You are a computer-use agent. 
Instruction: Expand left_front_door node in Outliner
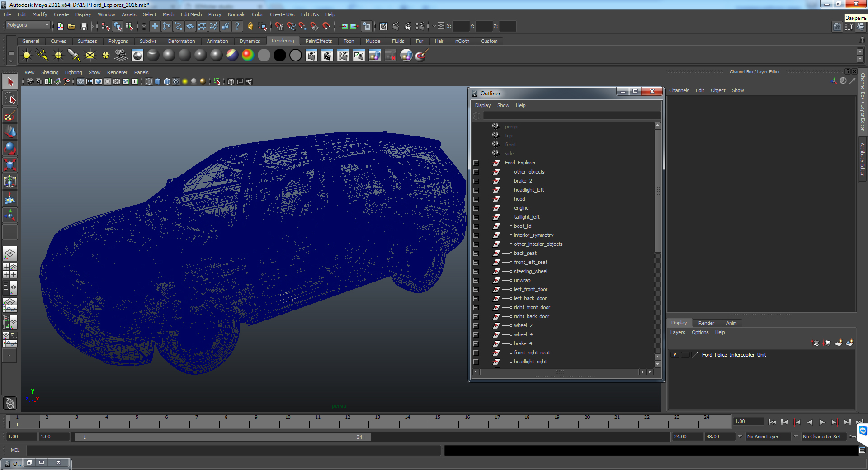pyautogui.click(x=476, y=289)
